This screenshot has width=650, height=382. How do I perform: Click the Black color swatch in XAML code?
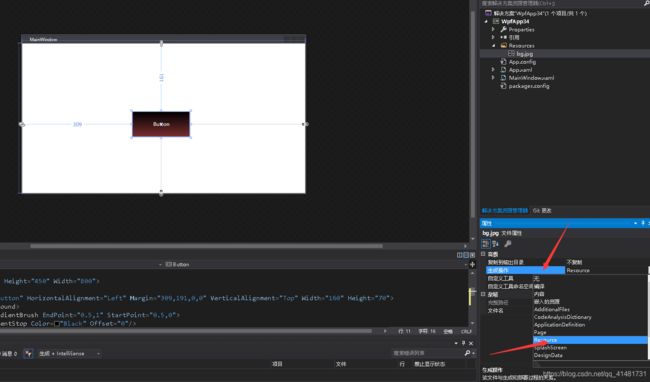pyautogui.click(x=57, y=324)
